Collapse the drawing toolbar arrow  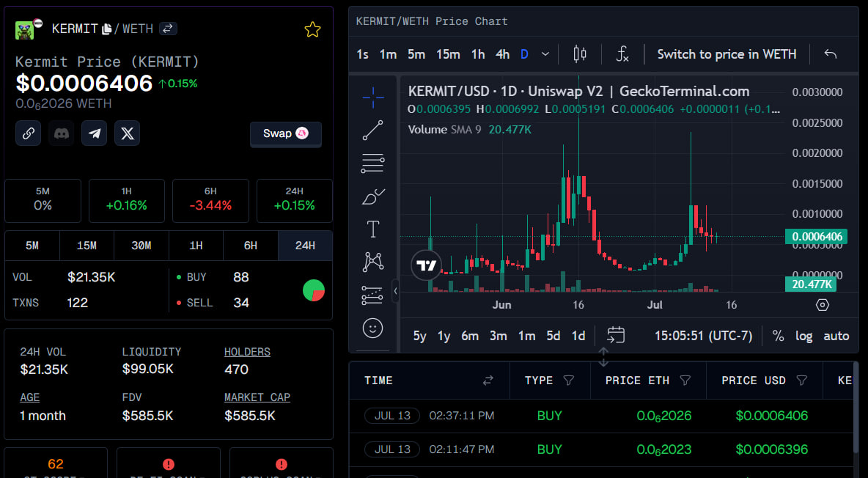[x=395, y=291]
